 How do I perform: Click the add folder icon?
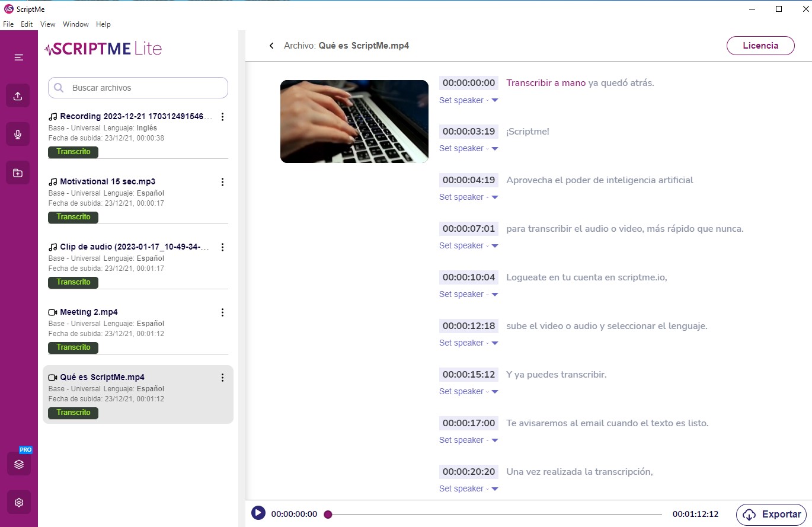(x=18, y=173)
